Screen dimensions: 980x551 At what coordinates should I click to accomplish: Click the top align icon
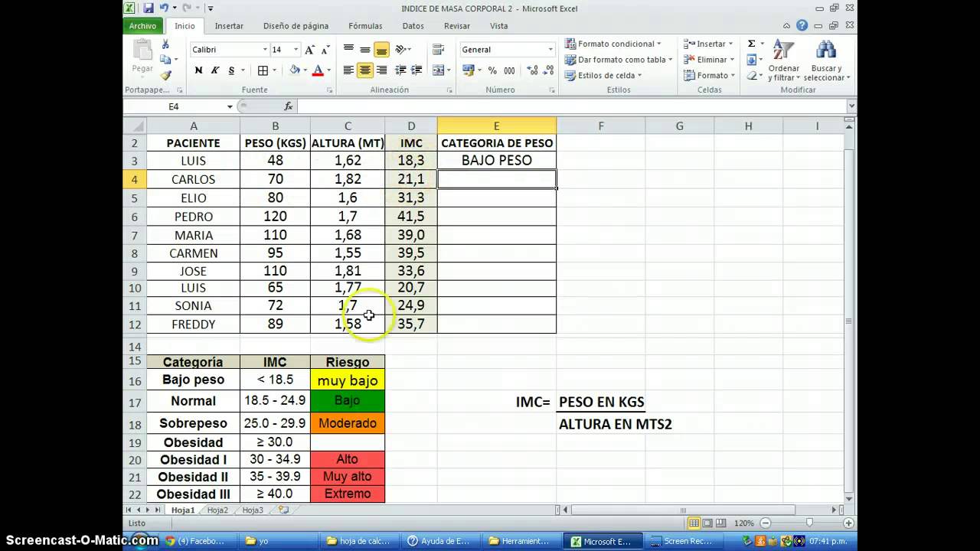[348, 50]
